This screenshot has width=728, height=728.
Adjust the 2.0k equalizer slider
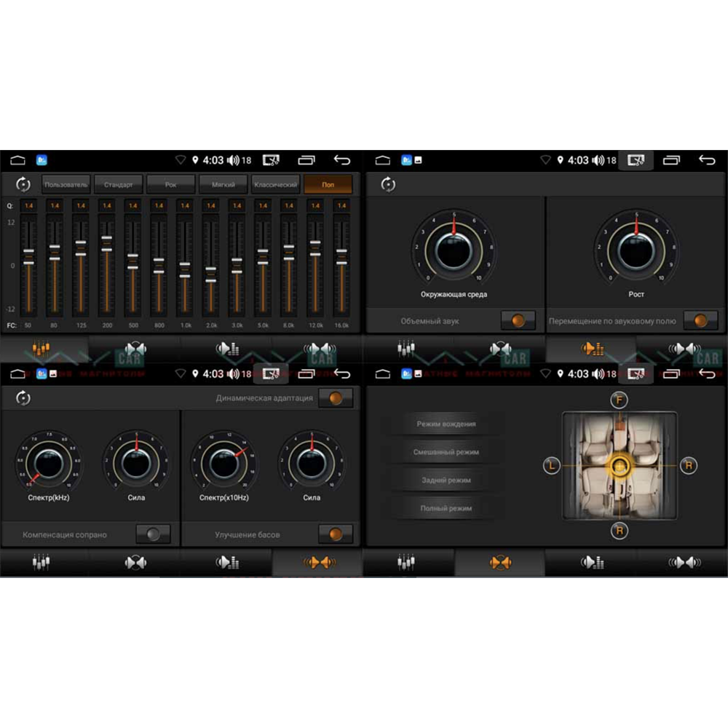pyautogui.click(x=211, y=274)
